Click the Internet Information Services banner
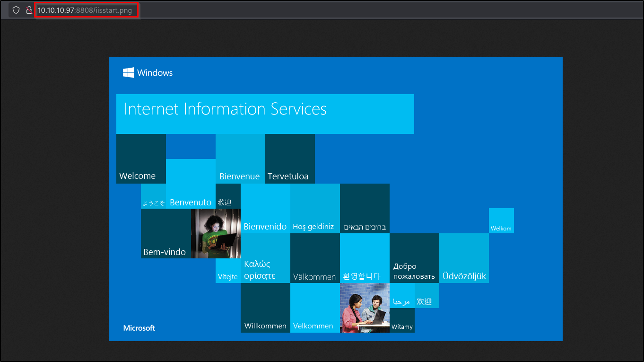 click(265, 114)
